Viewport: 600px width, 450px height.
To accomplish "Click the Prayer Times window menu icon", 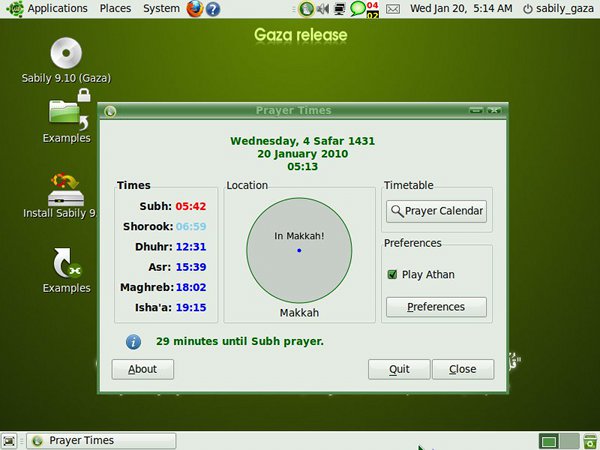I will tap(110, 111).
